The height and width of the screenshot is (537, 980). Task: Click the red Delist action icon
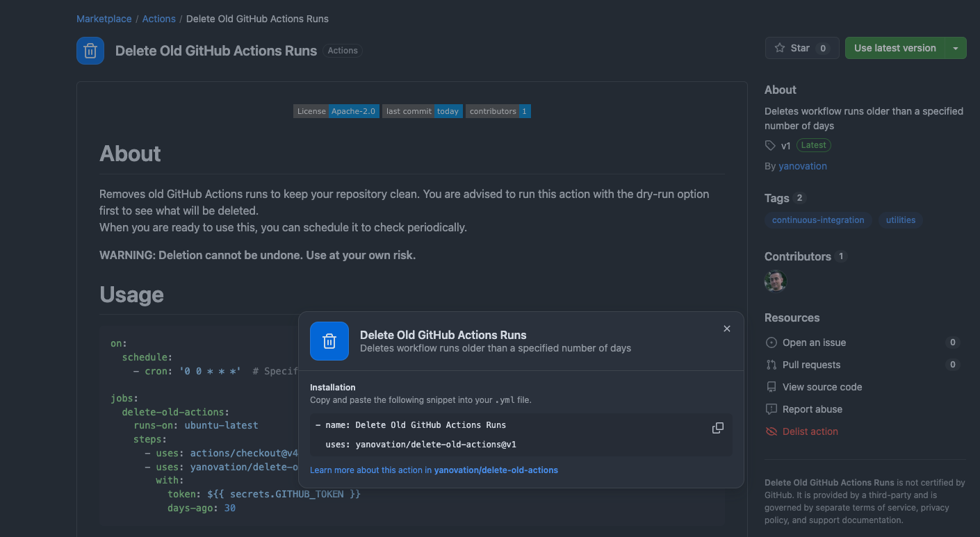tap(771, 431)
